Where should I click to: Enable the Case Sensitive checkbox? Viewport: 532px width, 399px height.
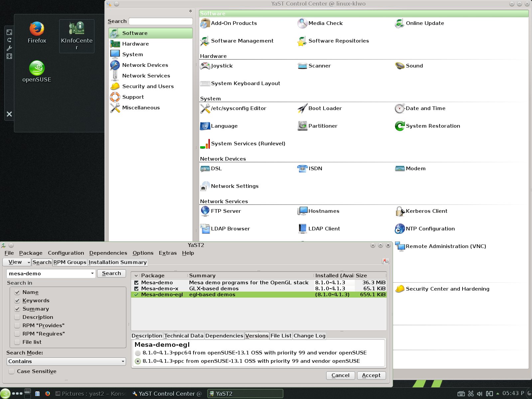click(12, 371)
